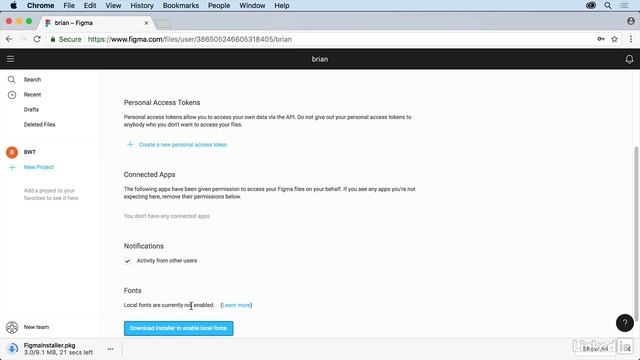Image resolution: width=640 pixels, height=360 pixels.
Task: Go forward with the browser forward arrow
Action: [23, 39]
